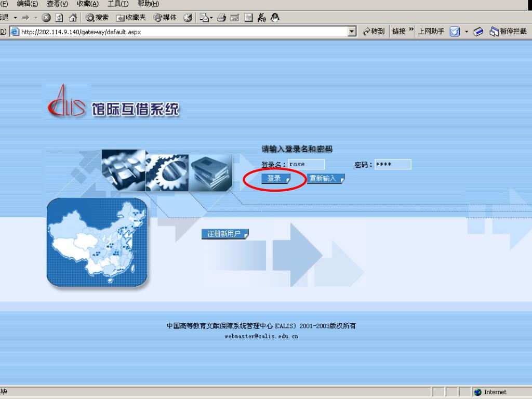Click the 上网助手 toolbar label
This screenshot has height=399, width=532.
pyautogui.click(x=431, y=32)
